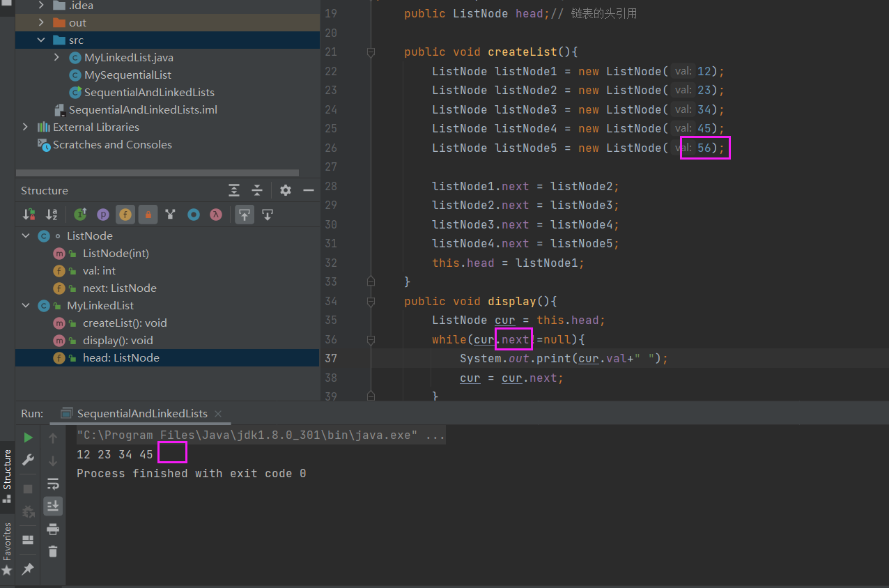Sort Structure members alphabetically
The image size is (889, 588).
[x=51, y=215]
